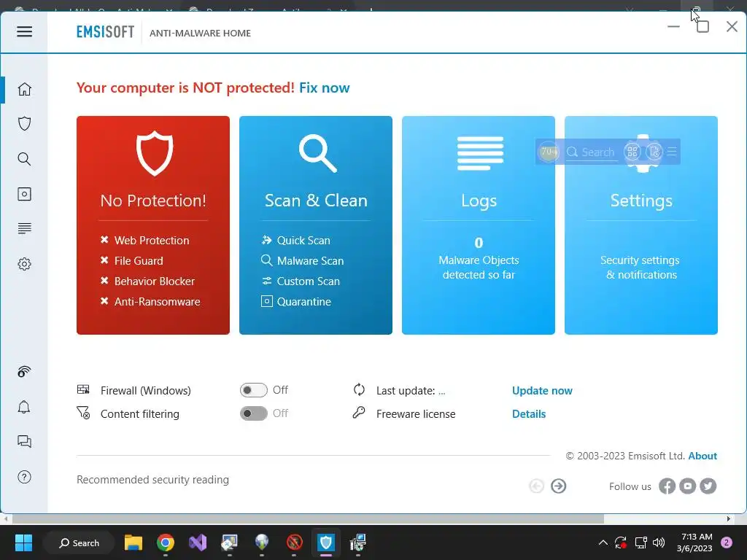Viewport: 747px width, 560px height.
Task: Click the taskbar Search box
Action: pos(79,542)
